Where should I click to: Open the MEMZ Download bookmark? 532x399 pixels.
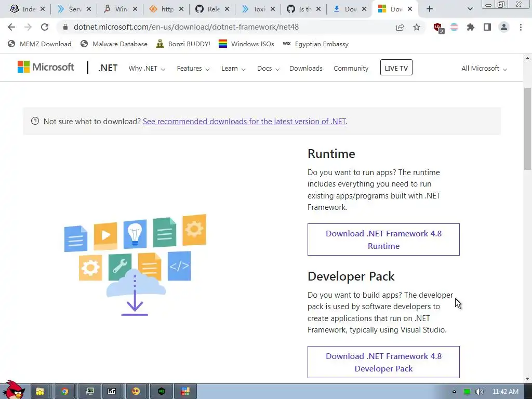tap(39, 44)
